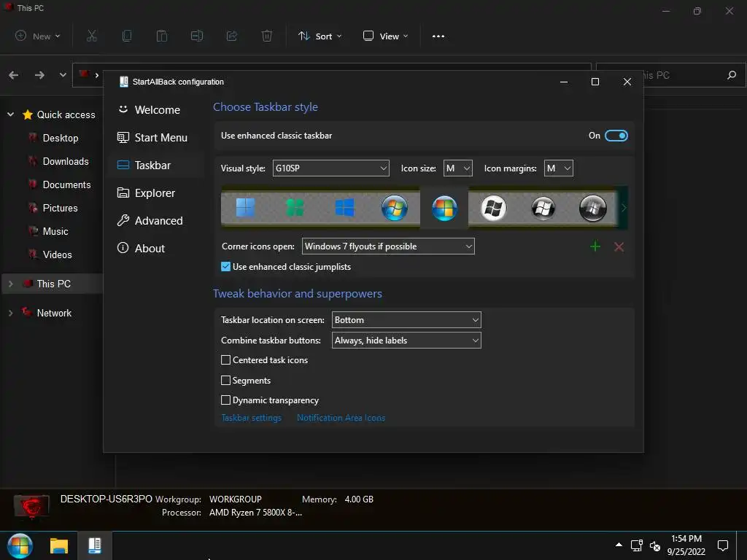Open the Start orb on the taskbar
Screen dimensions: 747x560
point(20,545)
